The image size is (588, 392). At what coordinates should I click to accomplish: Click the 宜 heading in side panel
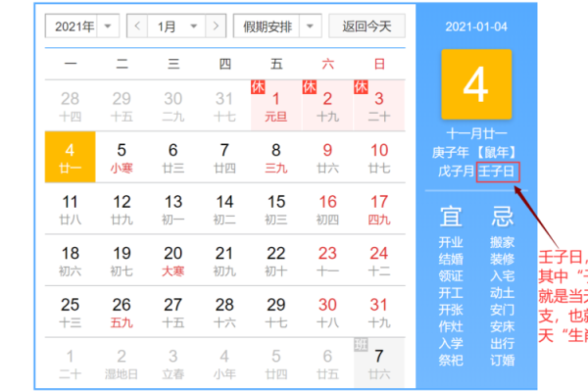[451, 215]
